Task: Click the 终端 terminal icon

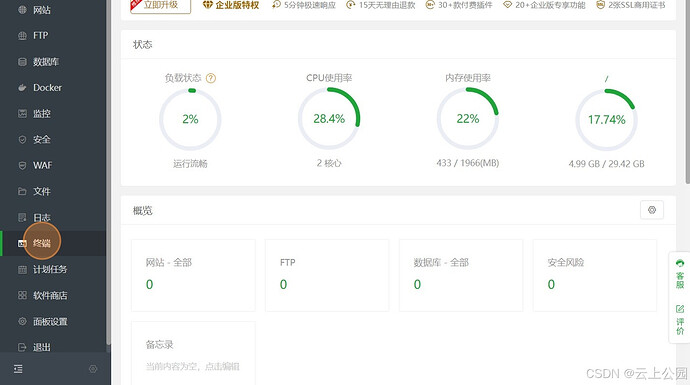Action: (22, 243)
